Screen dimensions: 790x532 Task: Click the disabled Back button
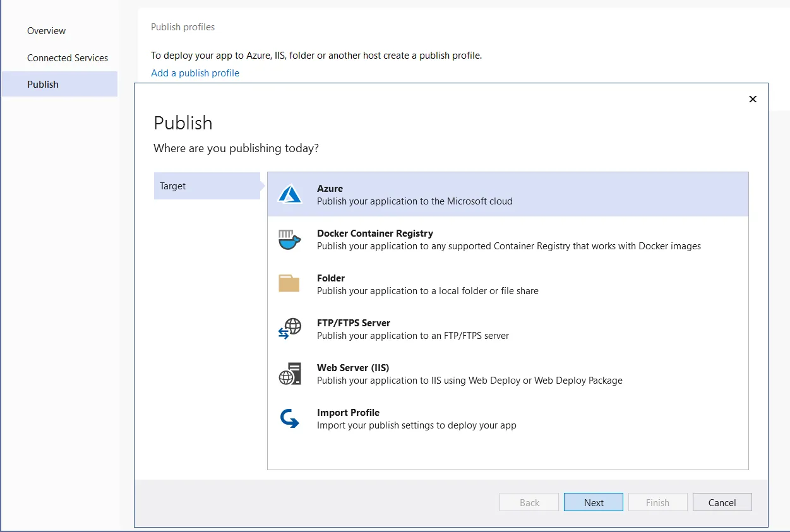pyautogui.click(x=529, y=502)
